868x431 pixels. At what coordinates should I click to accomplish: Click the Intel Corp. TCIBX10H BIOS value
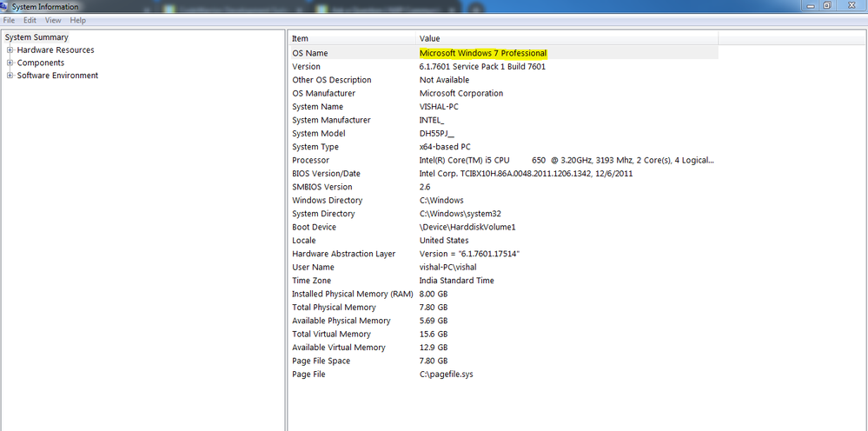(x=526, y=173)
